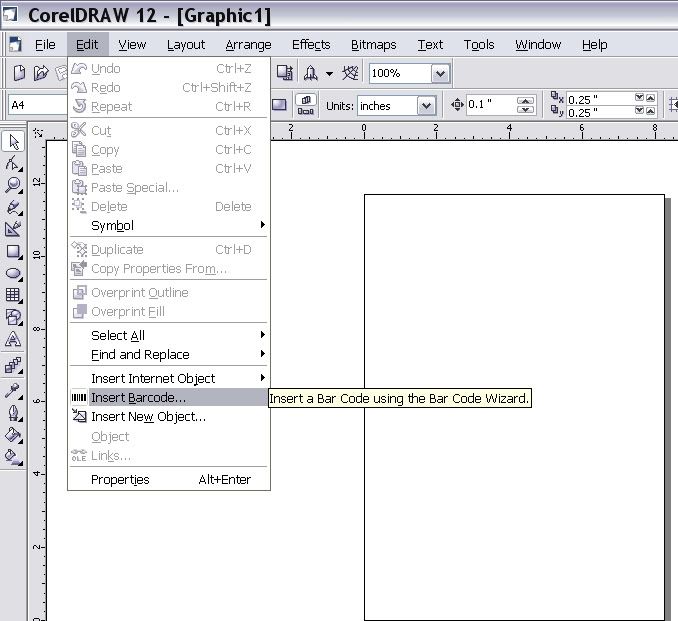Select the Interactive Blend tool
Image resolution: width=678 pixels, height=621 pixels.
(13, 365)
